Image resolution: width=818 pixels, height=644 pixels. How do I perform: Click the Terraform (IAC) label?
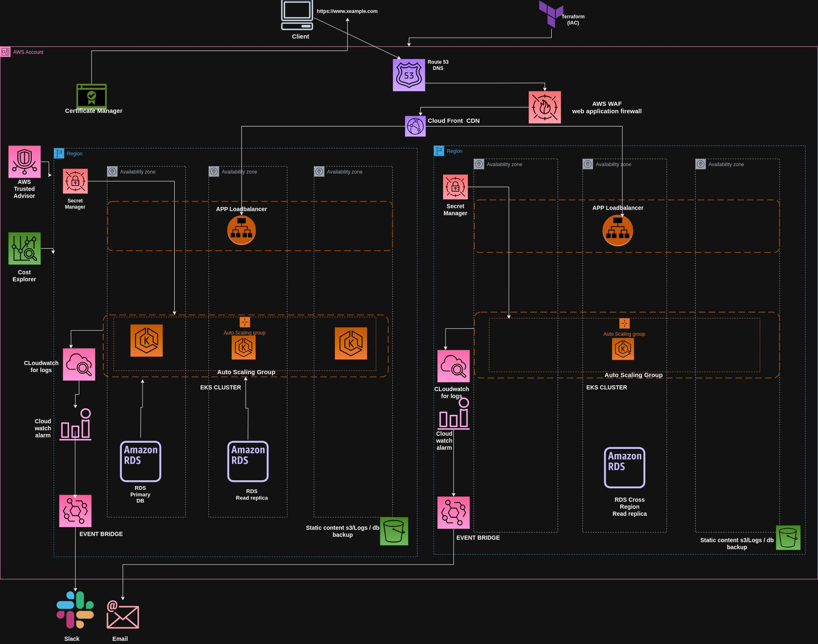coord(573,19)
